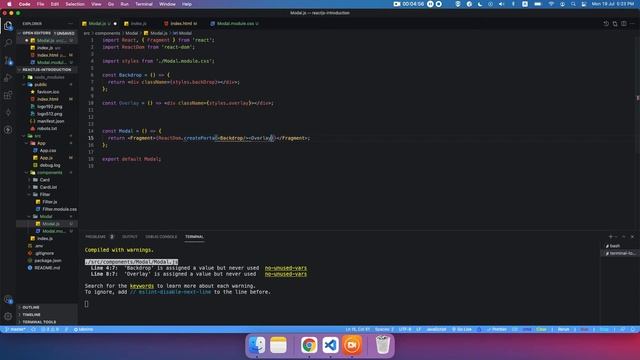Open Finder from the dock
The width and height of the screenshot is (640, 360).
(257, 345)
